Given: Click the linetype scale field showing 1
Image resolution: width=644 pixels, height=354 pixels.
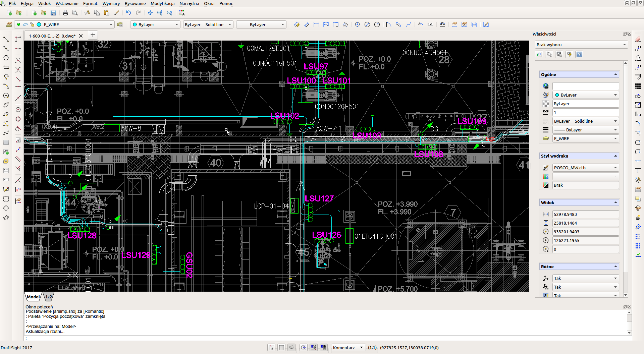Looking at the screenshot, I should click(x=585, y=112).
